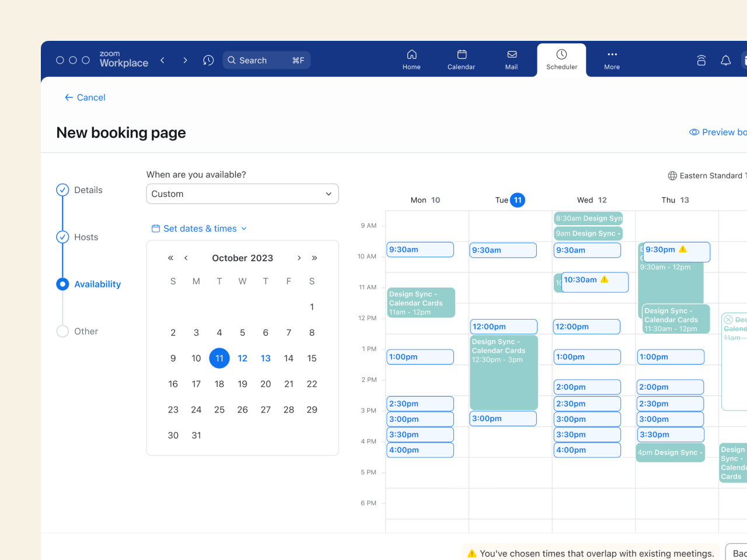Viewport: 747px width, 560px height.
Task: Switch to the Calendar tab
Action: (461, 60)
